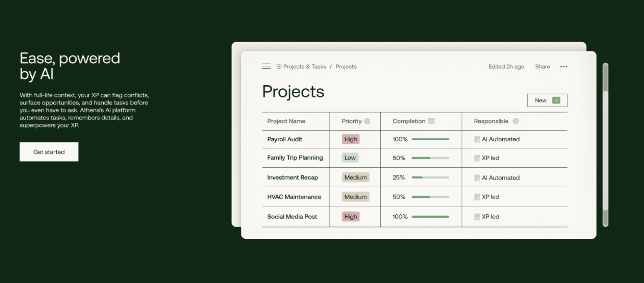
Task: Open the hamburger menu icon
Action: (x=267, y=66)
